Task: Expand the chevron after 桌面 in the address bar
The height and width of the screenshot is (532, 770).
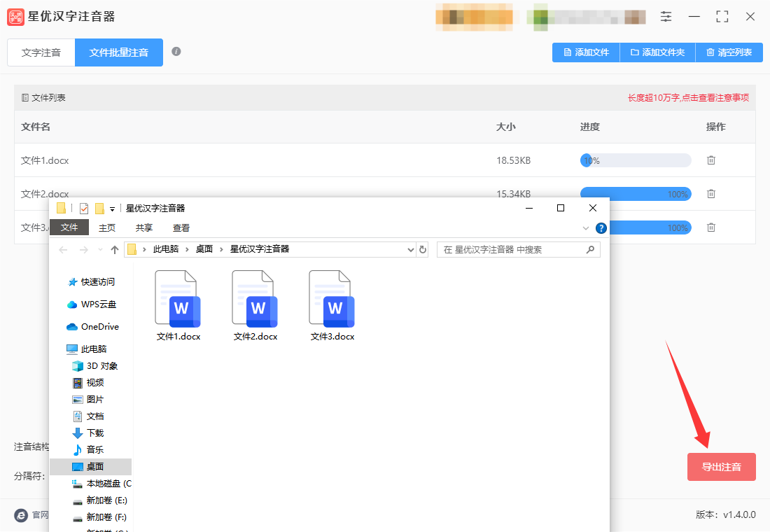Action: pyautogui.click(x=221, y=249)
